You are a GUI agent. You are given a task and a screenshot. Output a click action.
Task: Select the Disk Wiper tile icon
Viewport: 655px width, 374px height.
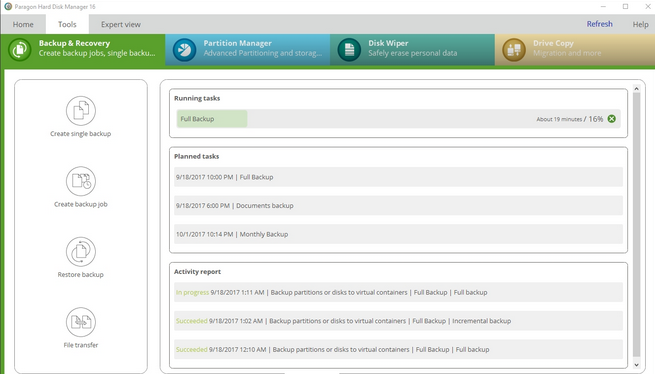tap(349, 50)
